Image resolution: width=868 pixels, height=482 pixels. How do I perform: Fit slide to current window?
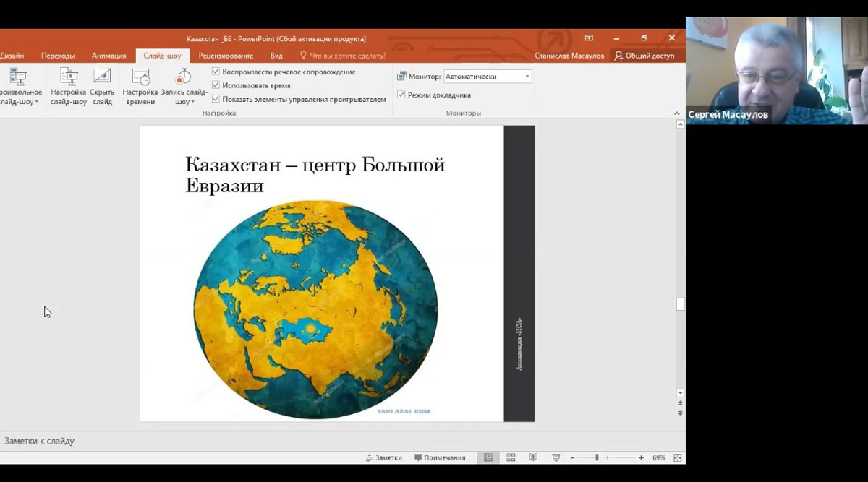tap(677, 457)
